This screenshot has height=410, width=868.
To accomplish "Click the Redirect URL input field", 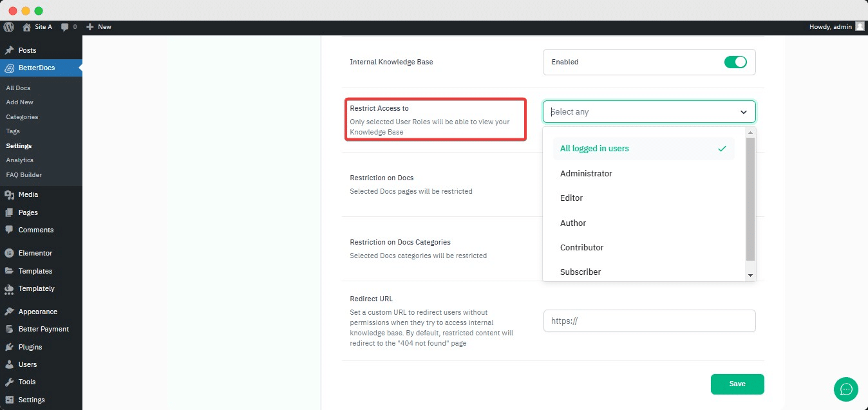I will (648, 321).
